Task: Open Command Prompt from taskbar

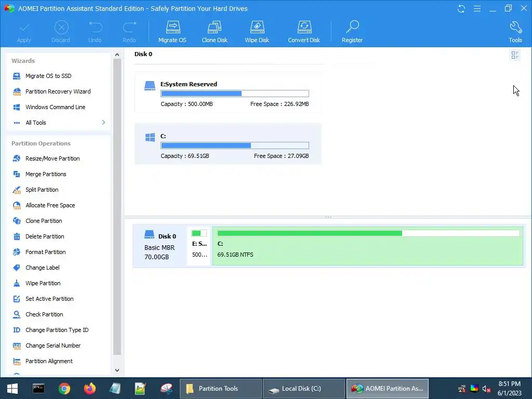Action: click(x=38, y=389)
